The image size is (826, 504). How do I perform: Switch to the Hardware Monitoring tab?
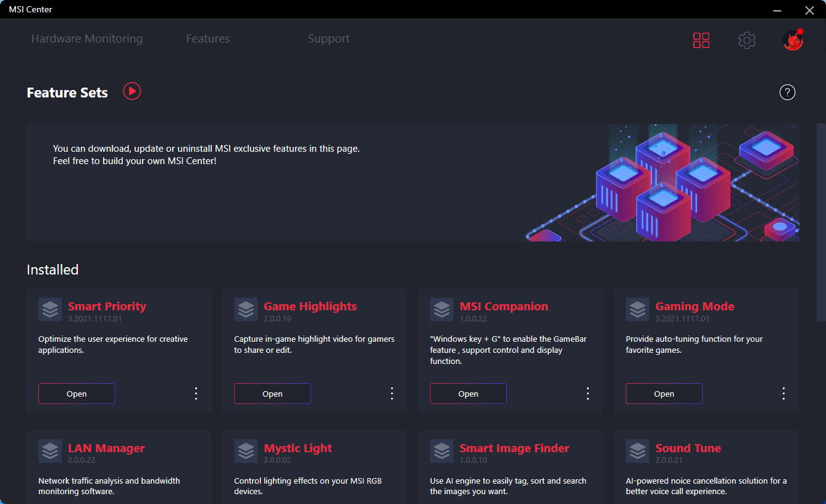click(87, 39)
